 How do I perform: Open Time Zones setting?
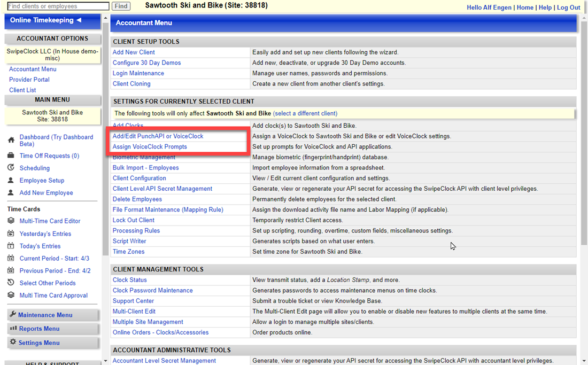[129, 252]
